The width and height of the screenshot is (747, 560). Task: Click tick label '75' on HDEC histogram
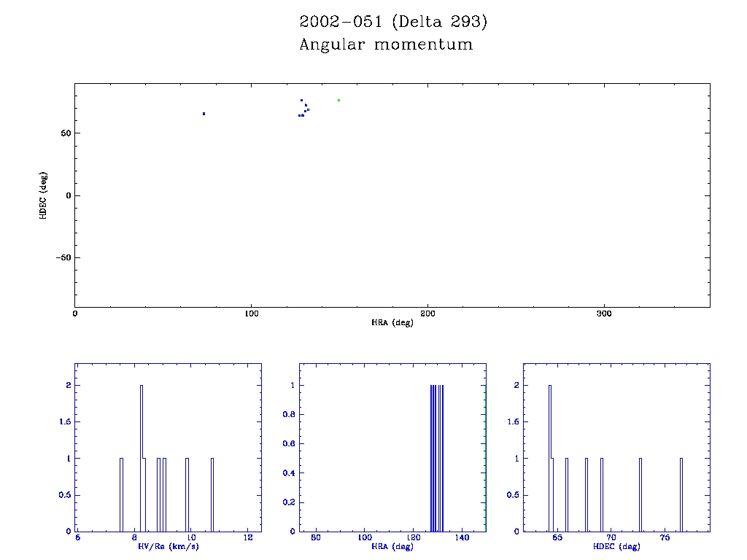click(665, 537)
